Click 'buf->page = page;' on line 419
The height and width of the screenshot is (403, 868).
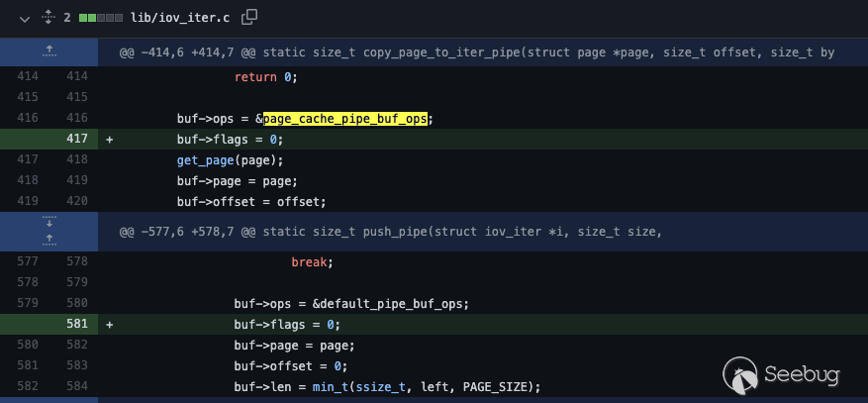click(x=237, y=181)
